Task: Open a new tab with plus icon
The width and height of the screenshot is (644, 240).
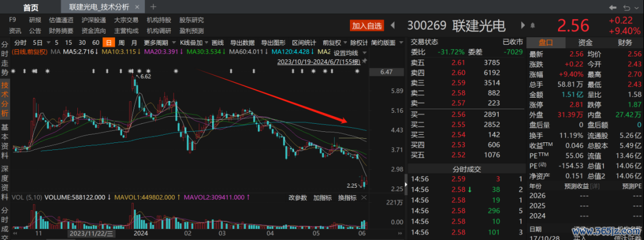Action: [x=153, y=7]
